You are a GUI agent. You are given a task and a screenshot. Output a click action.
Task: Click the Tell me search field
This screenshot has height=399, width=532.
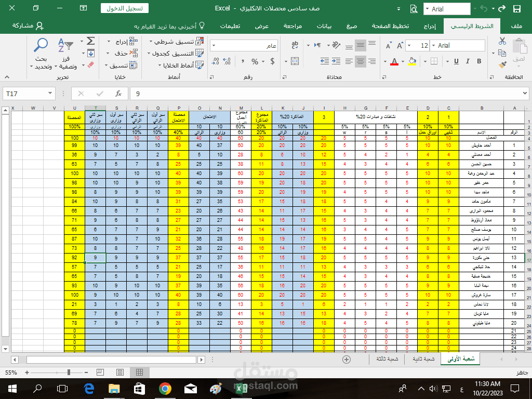(x=169, y=26)
